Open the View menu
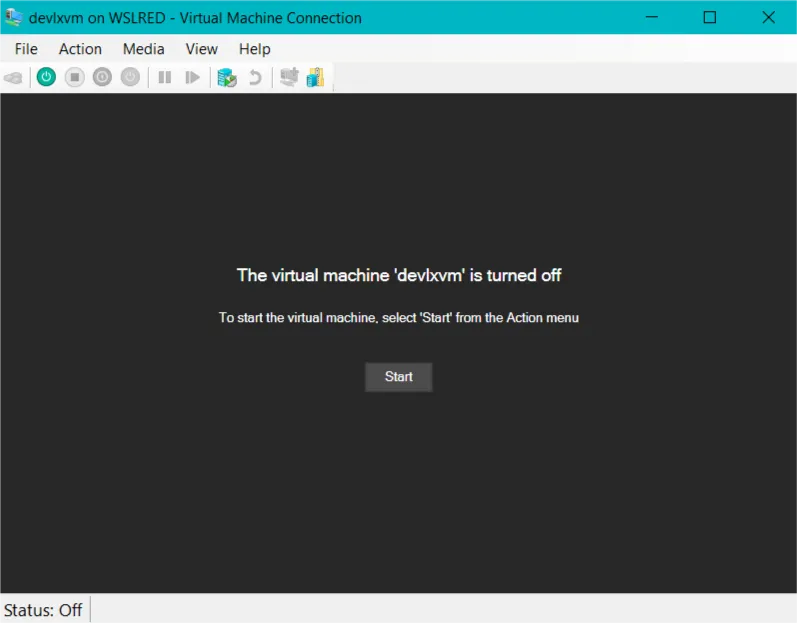Viewport: 797px width, 623px height. (201, 49)
